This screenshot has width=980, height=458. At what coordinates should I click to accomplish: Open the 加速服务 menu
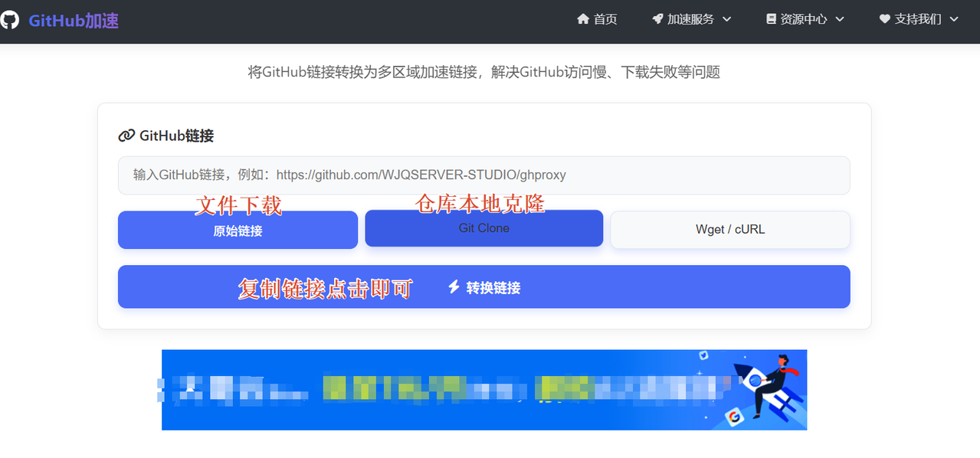coord(690,19)
